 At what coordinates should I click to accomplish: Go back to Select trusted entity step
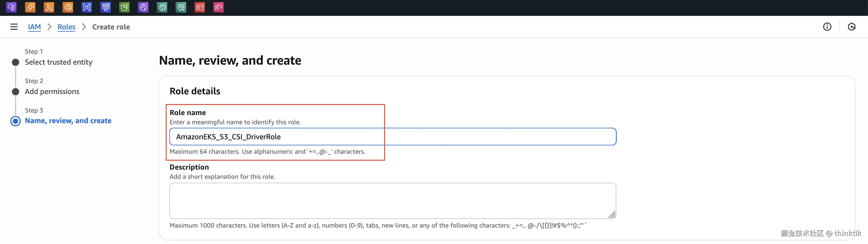pos(58,62)
